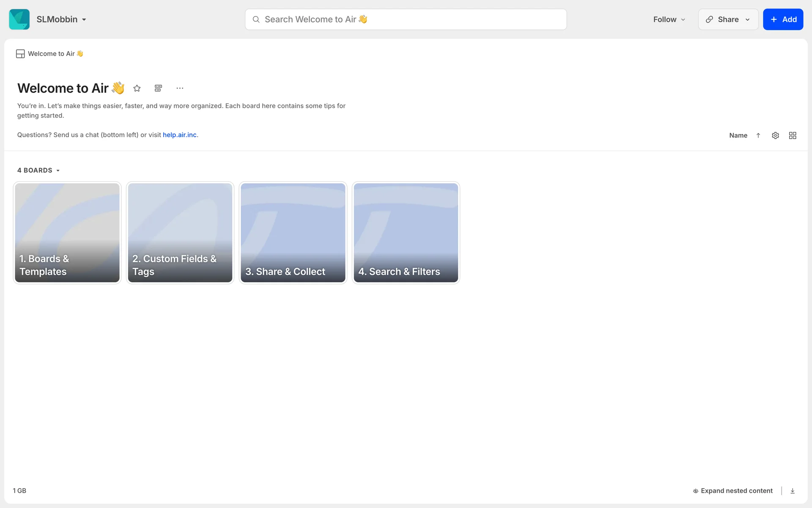
Task: Open view settings gear icon
Action: click(775, 135)
